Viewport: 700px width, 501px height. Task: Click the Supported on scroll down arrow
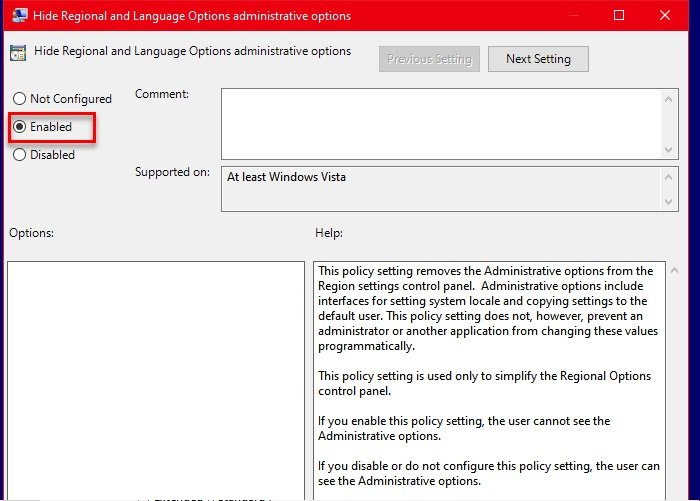[669, 203]
